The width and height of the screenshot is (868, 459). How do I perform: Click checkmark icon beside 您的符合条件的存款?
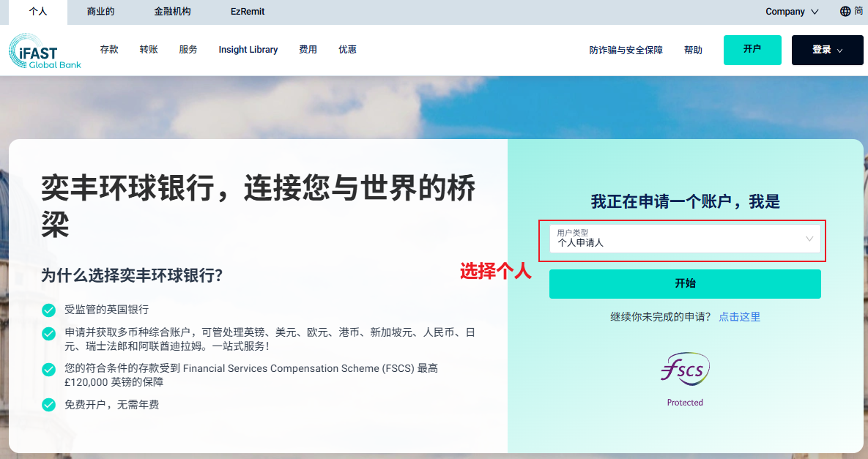coord(49,370)
